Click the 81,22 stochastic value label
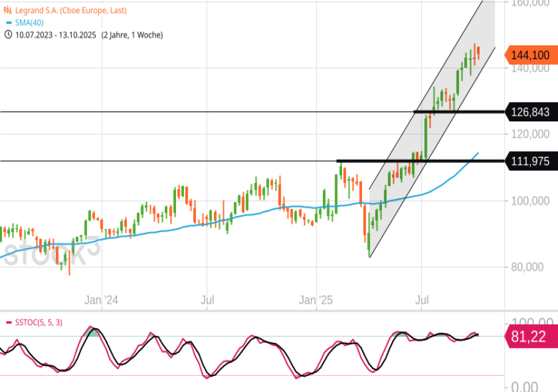 tap(529, 337)
